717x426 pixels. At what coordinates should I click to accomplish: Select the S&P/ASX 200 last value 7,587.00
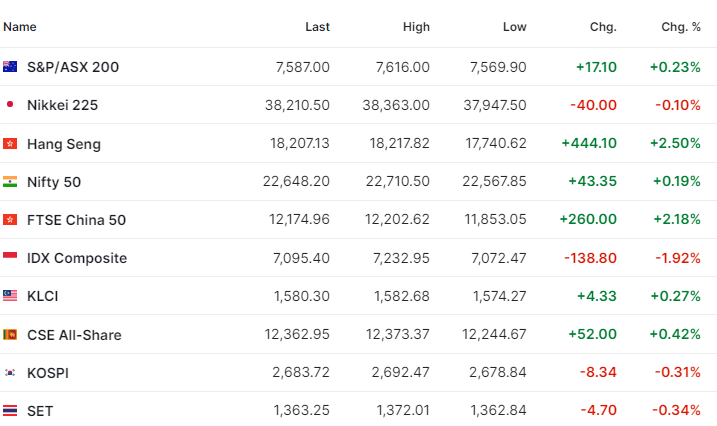(x=303, y=67)
